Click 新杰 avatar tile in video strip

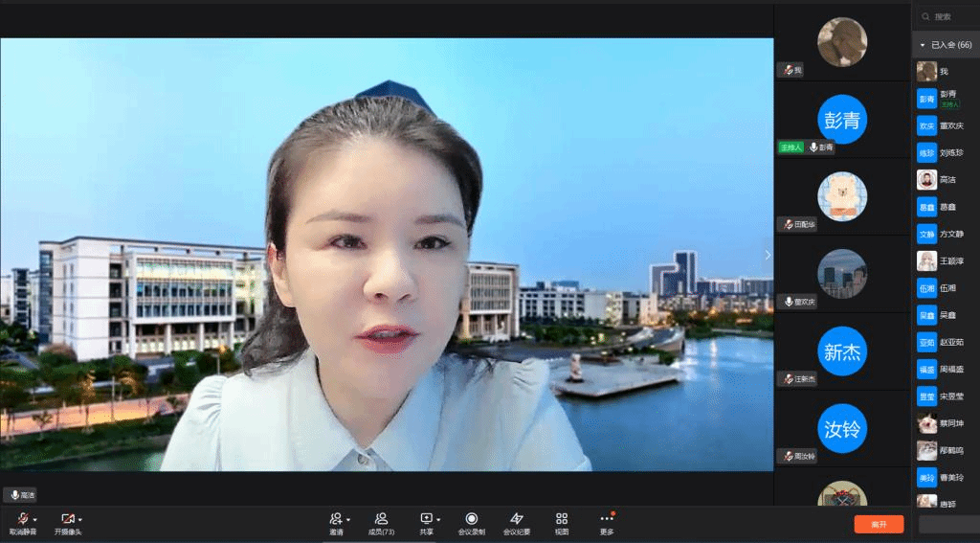[842, 351]
